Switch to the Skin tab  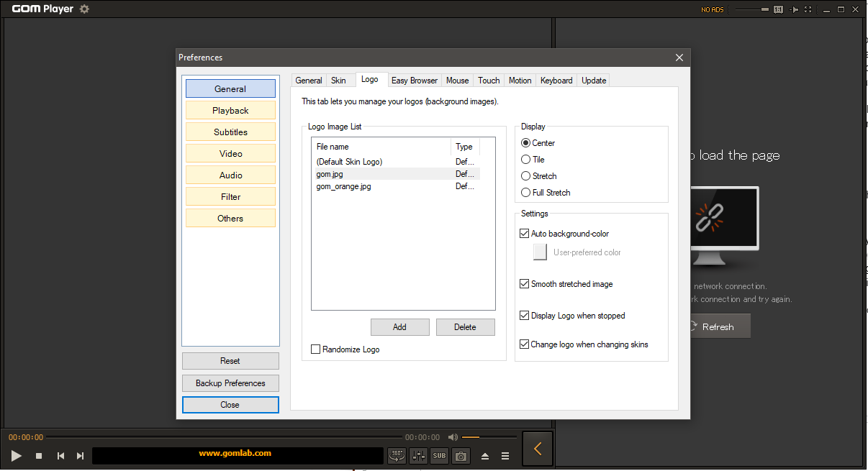(x=338, y=81)
